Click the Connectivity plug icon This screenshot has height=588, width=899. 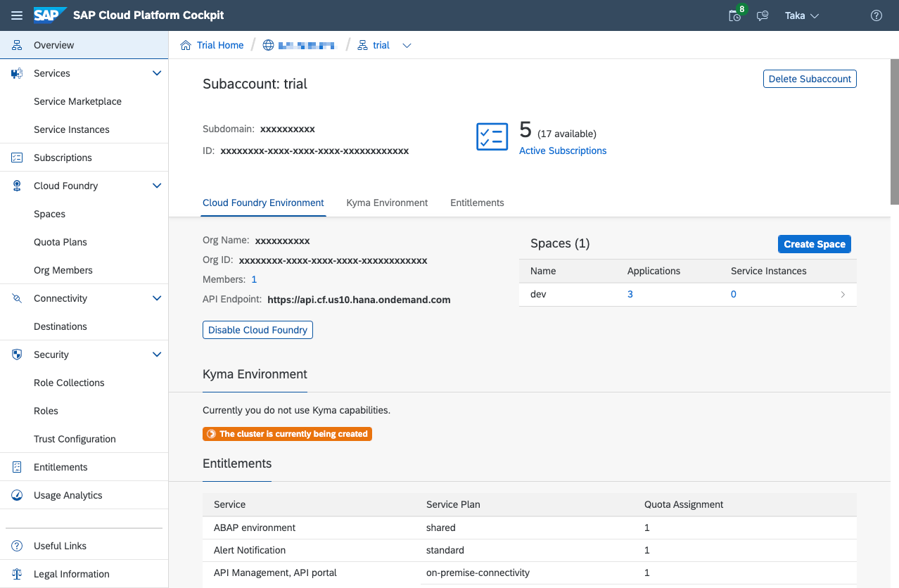[x=18, y=298]
